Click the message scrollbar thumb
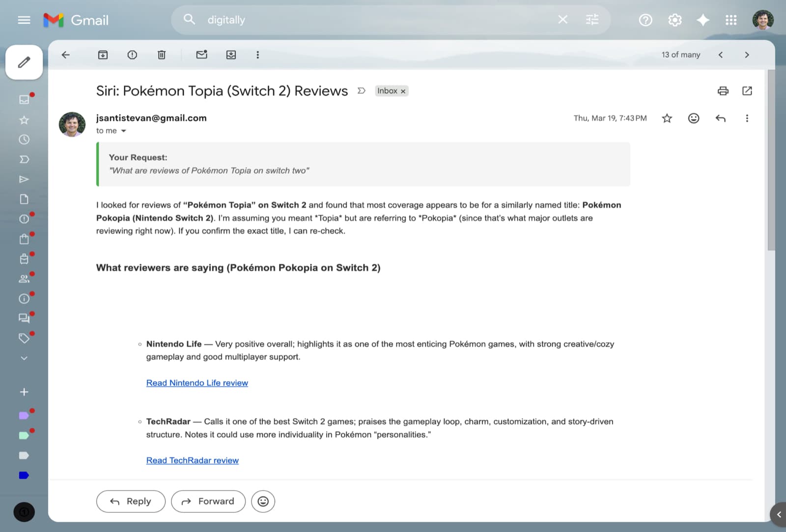 click(771, 160)
